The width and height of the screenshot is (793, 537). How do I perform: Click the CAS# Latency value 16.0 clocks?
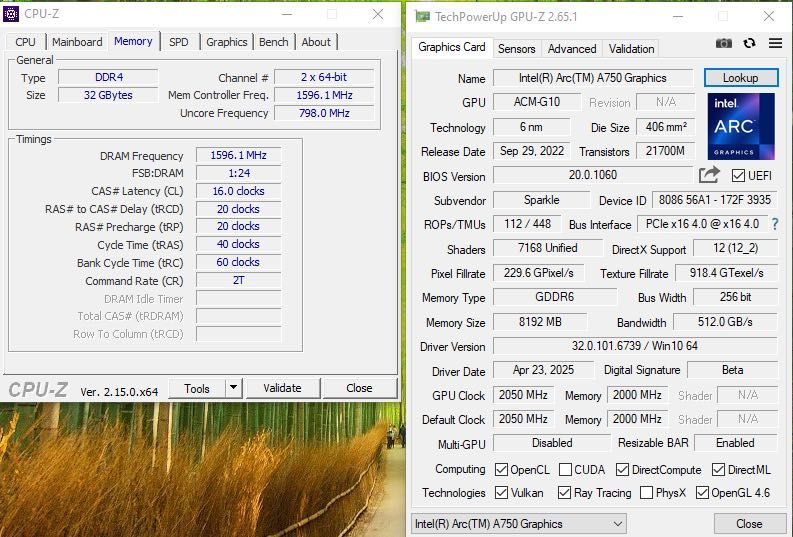tap(238, 191)
